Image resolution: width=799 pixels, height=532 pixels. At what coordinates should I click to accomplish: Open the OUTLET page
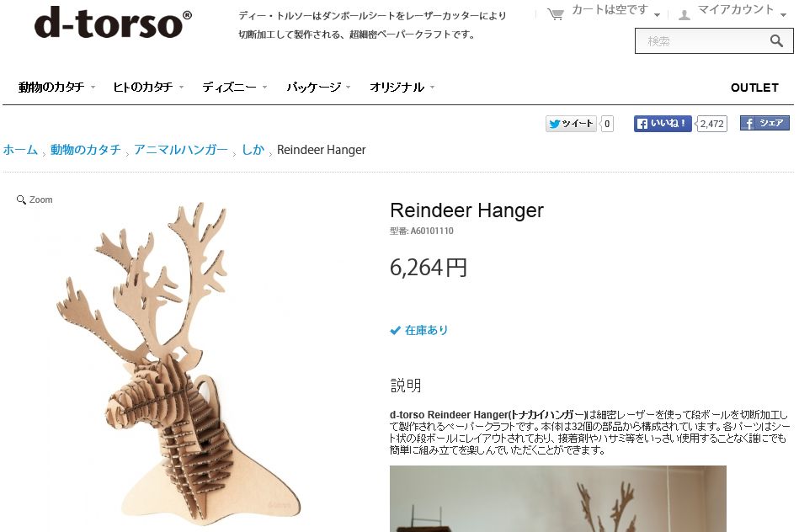pos(754,88)
